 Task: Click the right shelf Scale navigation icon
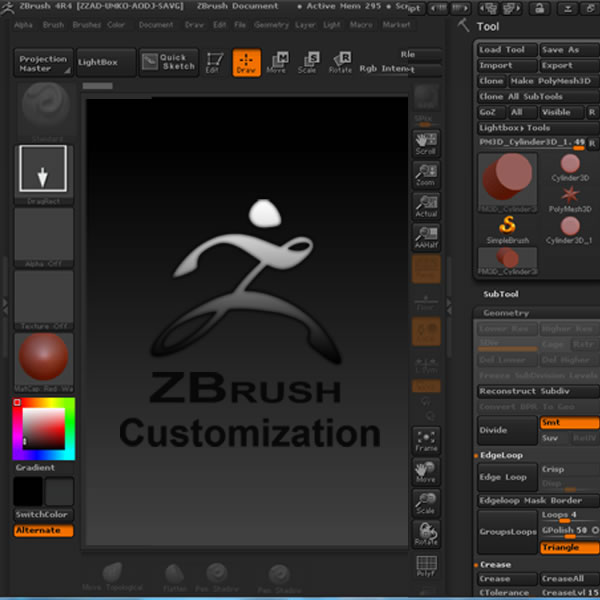pos(426,504)
